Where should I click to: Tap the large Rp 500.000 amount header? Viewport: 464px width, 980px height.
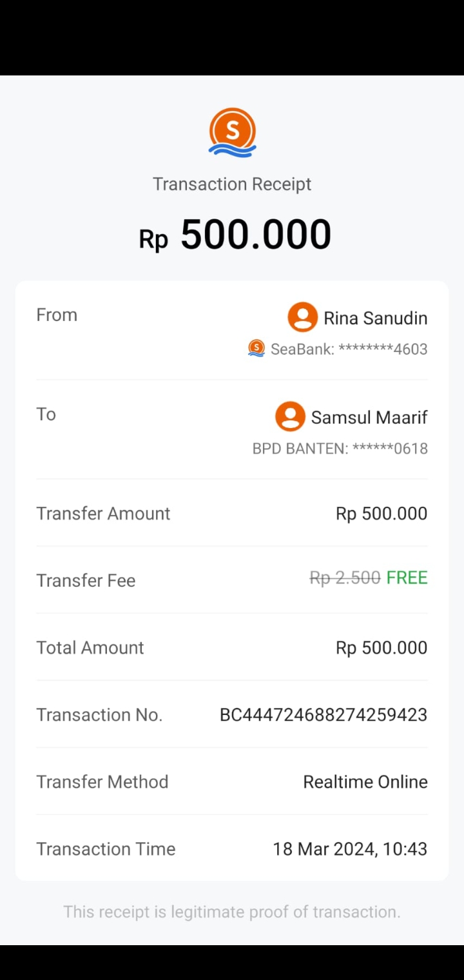235,235
